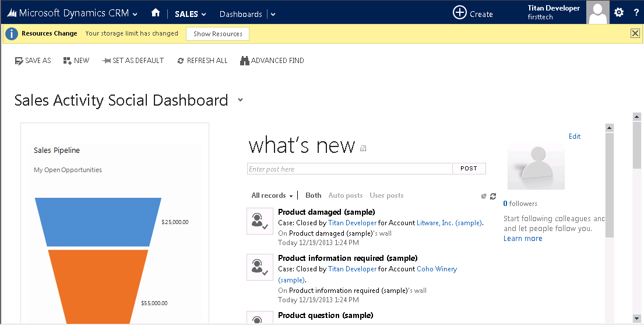Click the Show Resources button

click(217, 34)
